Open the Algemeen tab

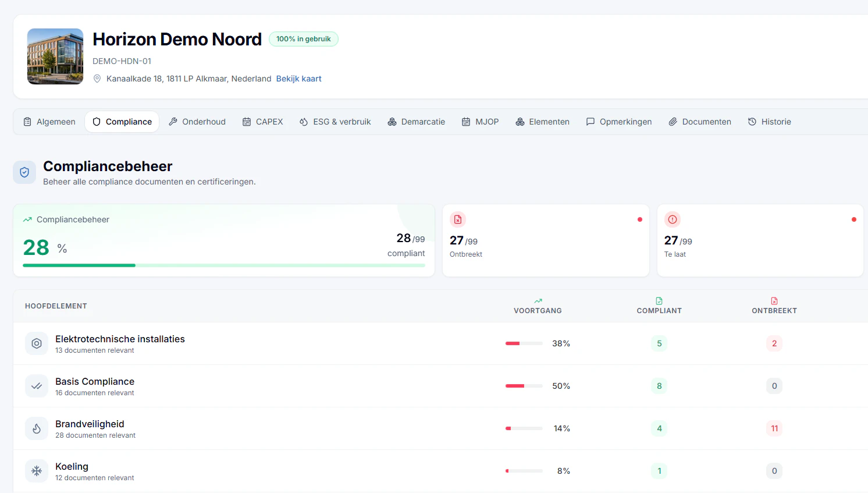[49, 122]
